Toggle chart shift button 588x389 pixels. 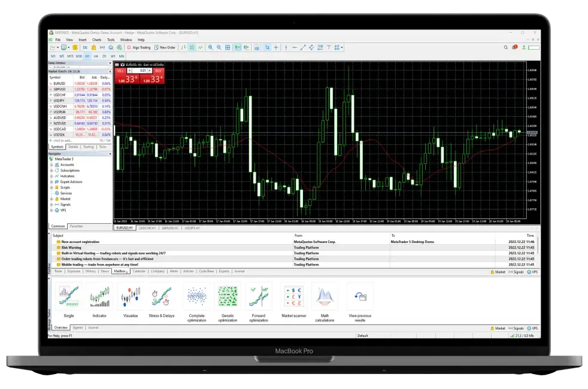pyautogui.click(x=246, y=48)
